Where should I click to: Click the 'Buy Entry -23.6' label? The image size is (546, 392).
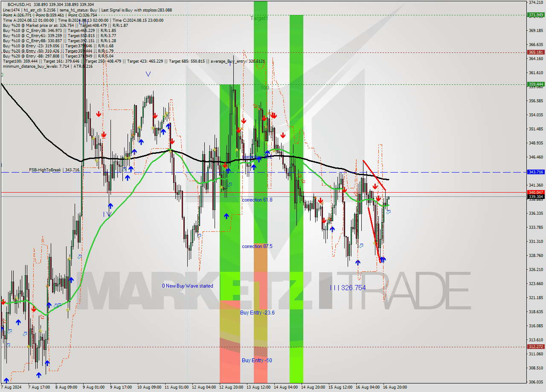(x=257, y=313)
